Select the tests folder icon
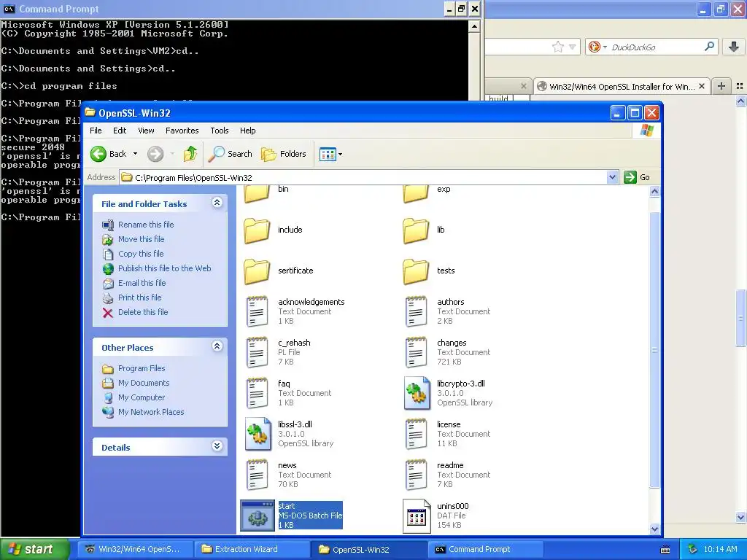This screenshot has width=747, height=560. [416, 271]
